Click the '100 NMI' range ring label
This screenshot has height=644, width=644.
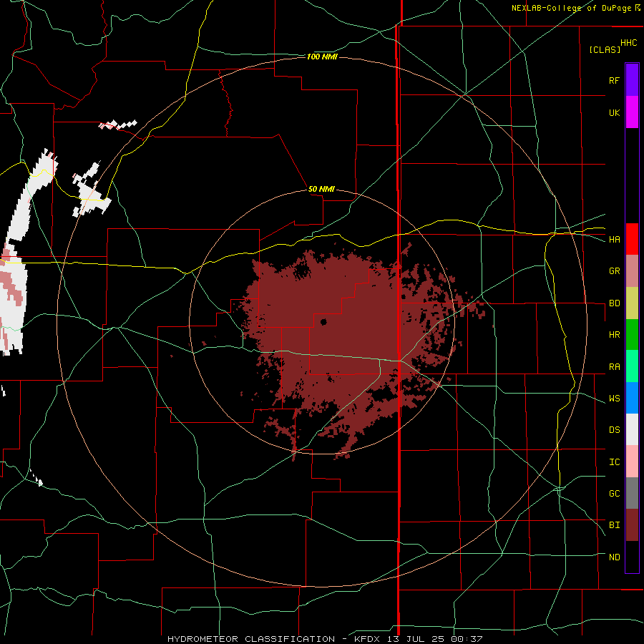[322, 57]
